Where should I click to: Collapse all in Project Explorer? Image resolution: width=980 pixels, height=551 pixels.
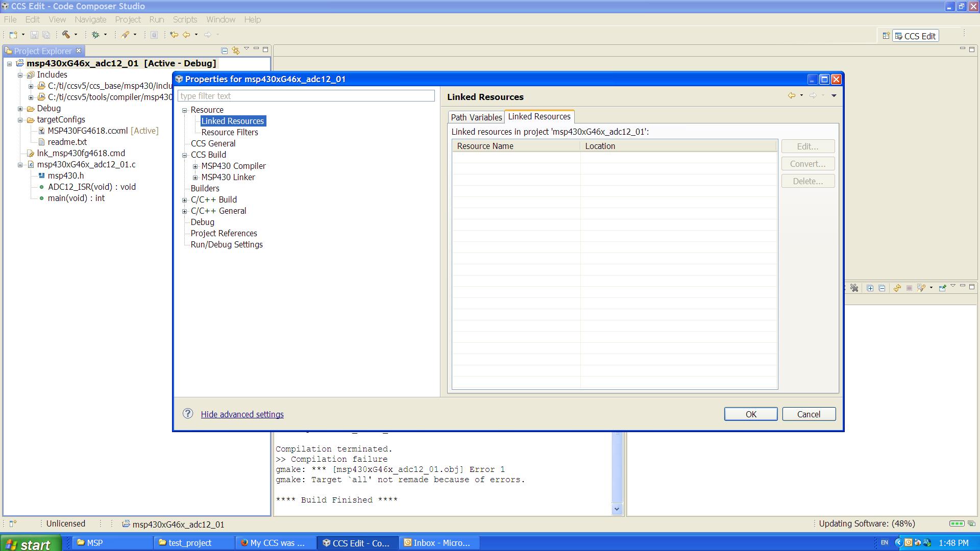pos(224,51)
